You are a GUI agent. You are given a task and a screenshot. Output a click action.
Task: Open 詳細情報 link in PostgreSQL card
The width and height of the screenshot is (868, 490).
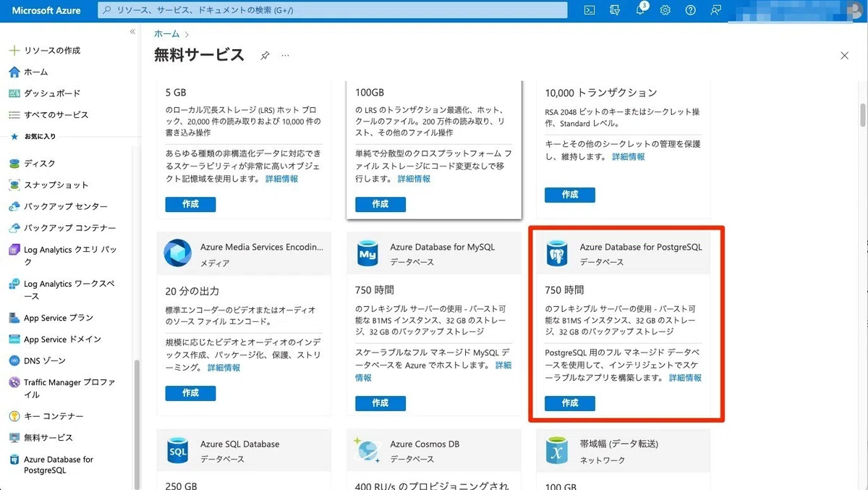(685, 378)
